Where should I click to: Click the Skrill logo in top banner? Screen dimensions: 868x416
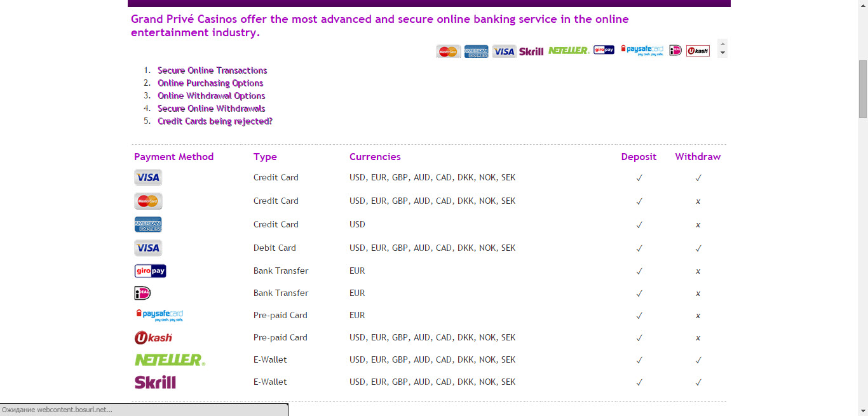531,51
